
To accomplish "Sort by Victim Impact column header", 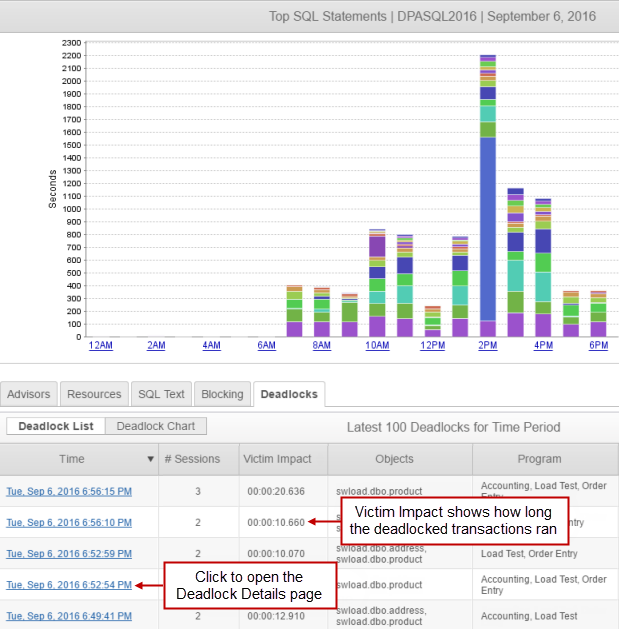I will (278, 459).
